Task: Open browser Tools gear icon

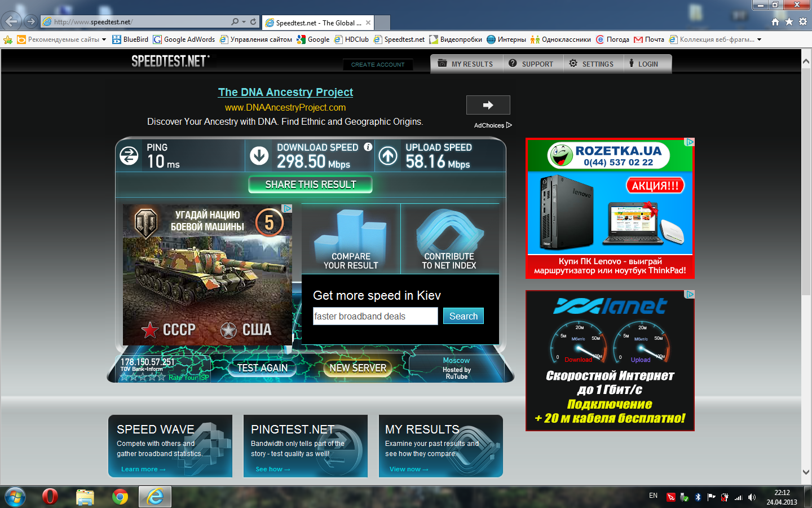Action: pyautogui.click(x=803, y=22)
